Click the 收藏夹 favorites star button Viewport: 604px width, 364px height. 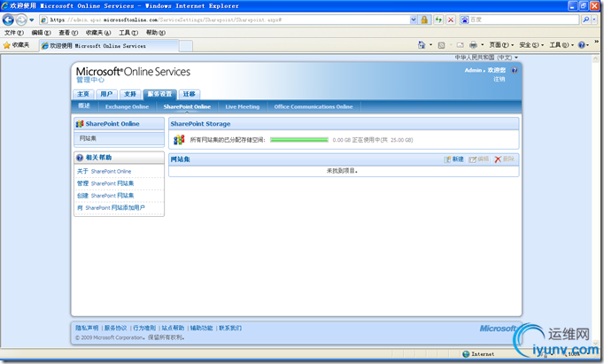click(x=16, y=45)
